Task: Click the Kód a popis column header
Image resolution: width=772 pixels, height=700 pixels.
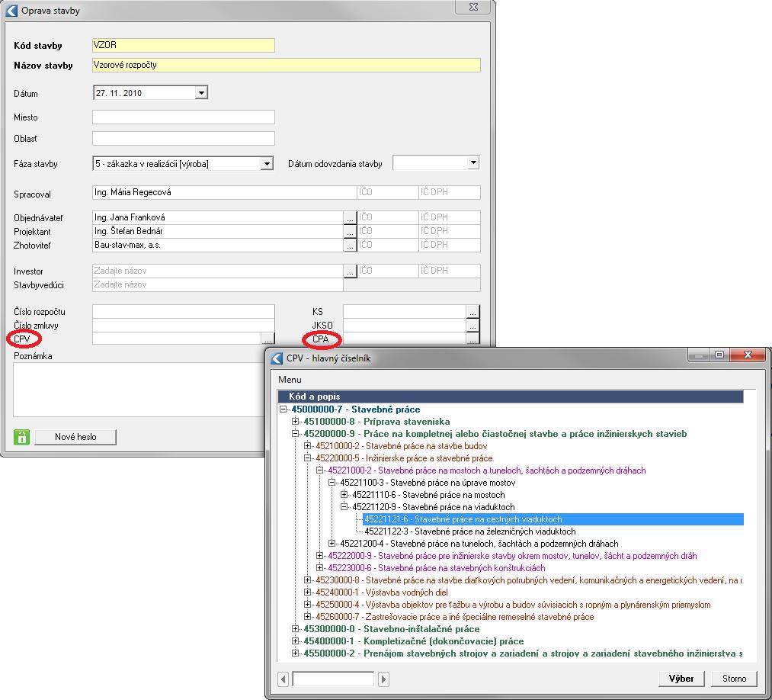Action: pyautogui.click(x=511, y=397)
